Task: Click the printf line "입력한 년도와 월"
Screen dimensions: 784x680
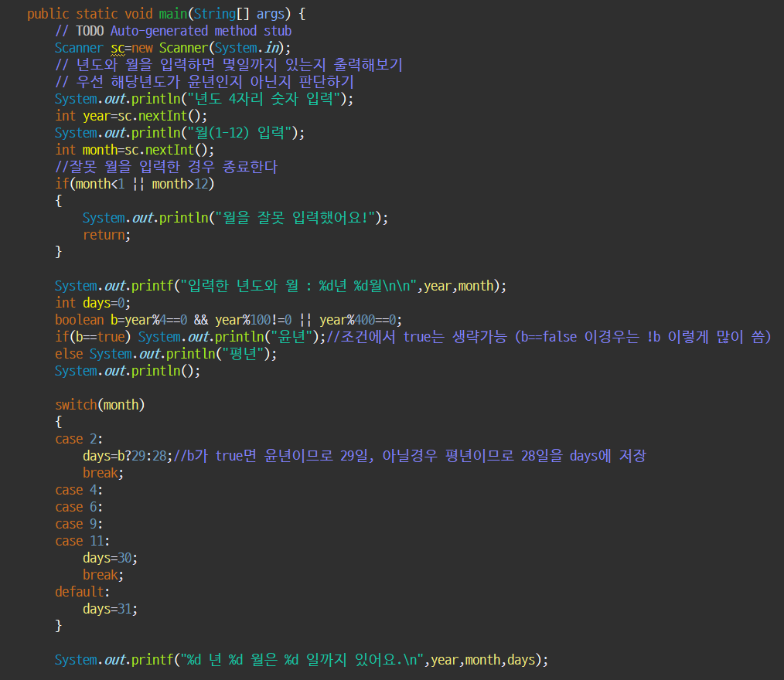Action: coord(281,286)
